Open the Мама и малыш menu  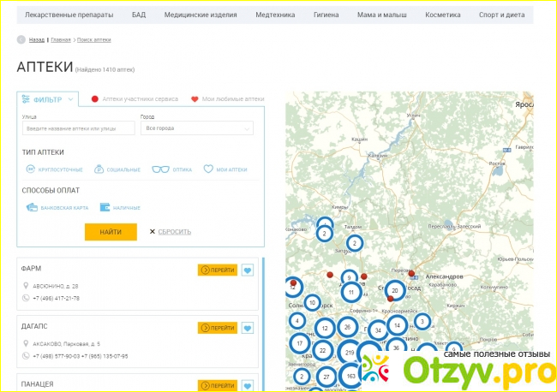click(x=384, y=15)
